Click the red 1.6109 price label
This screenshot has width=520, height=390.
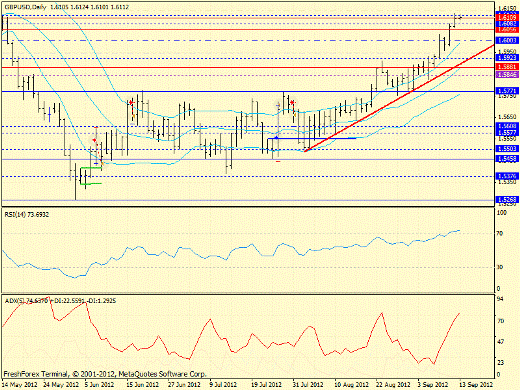pyautogui.click(x=507, y=18)
